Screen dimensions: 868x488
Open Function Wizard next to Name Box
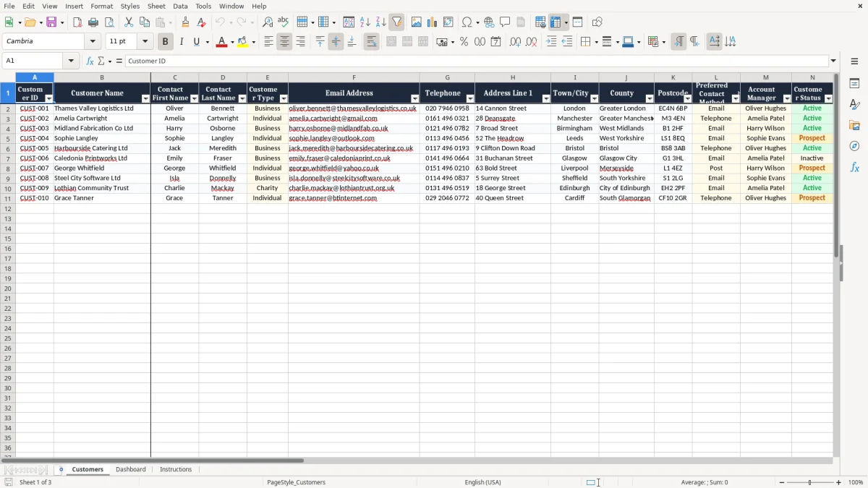90,61
